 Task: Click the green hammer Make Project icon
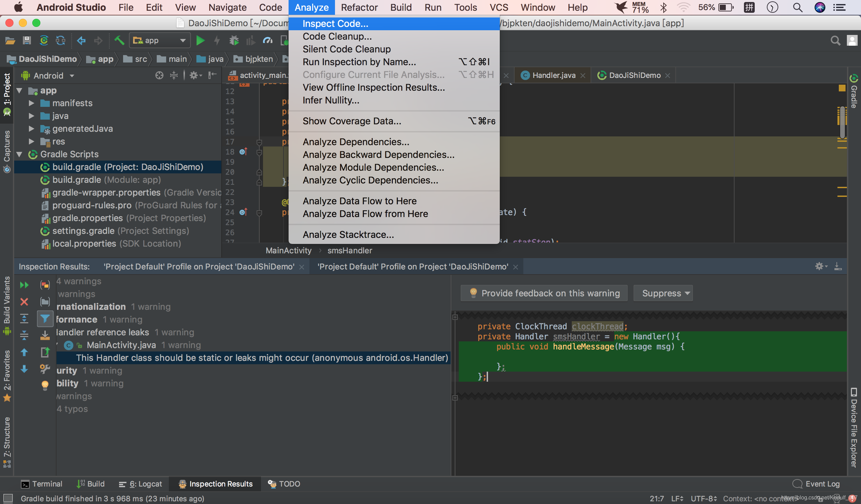119,41
